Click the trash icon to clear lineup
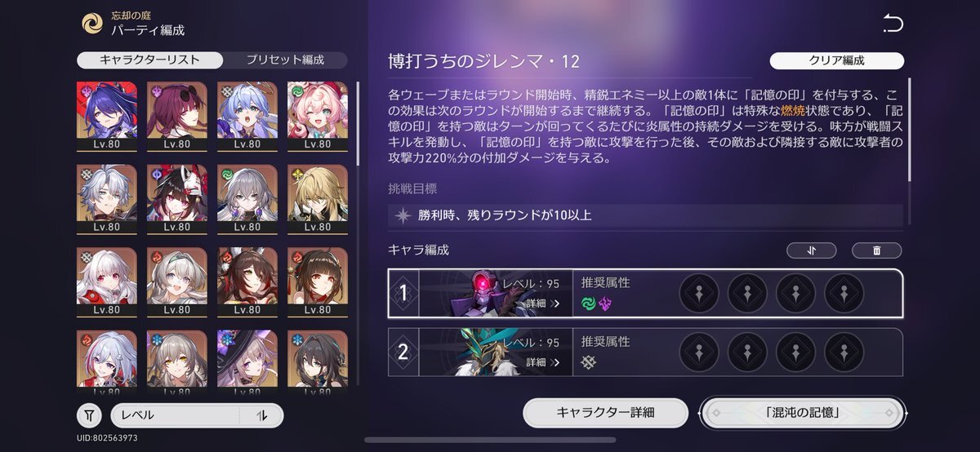The height and width of the screenshot is (452, 980). click(x=876, y=250)
